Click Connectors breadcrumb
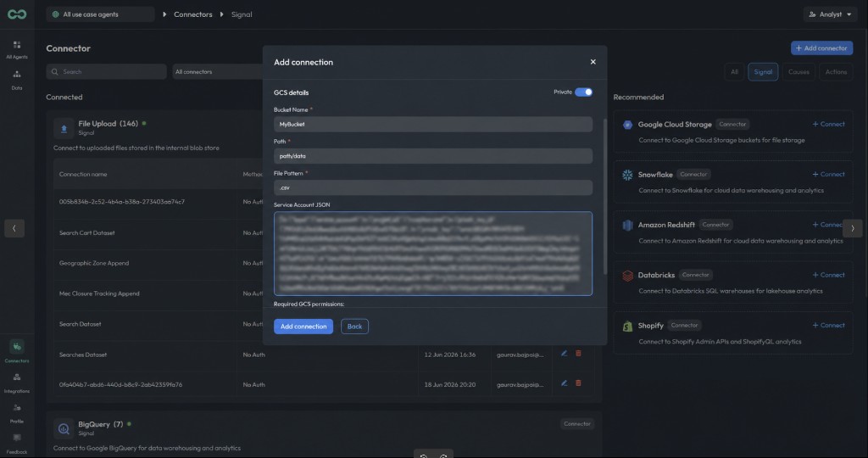 (192, 14)
